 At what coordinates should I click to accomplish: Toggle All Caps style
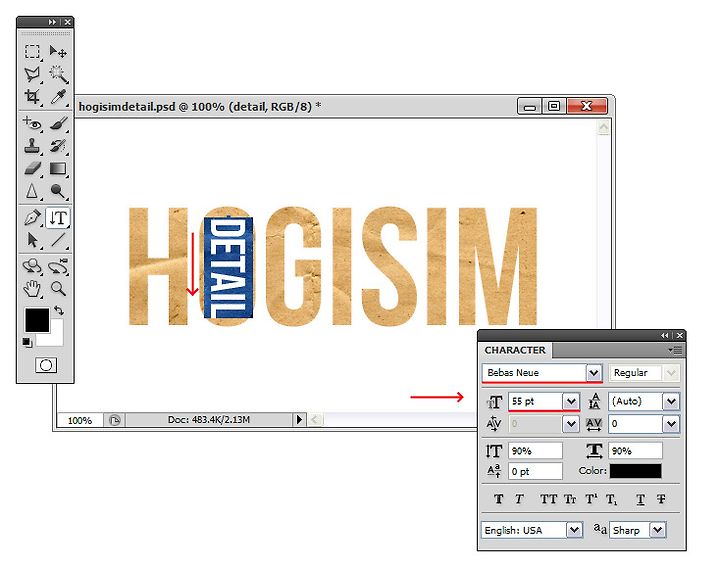548,499
